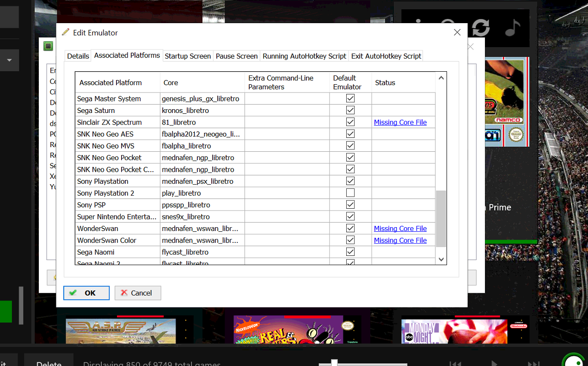Toggle Default Emulator checkbox for Sega Naomi row
This screenshot has height=366, width=588.
[x=350, y=252]
